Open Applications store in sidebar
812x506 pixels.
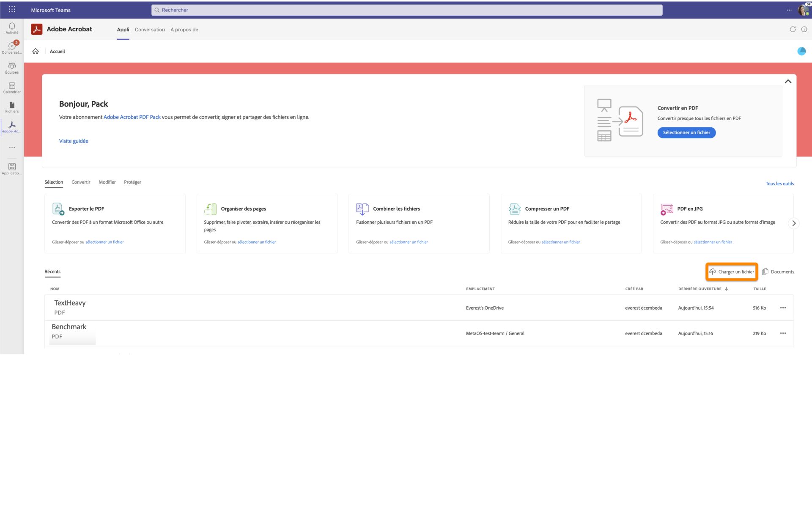[x=12, y=168]
